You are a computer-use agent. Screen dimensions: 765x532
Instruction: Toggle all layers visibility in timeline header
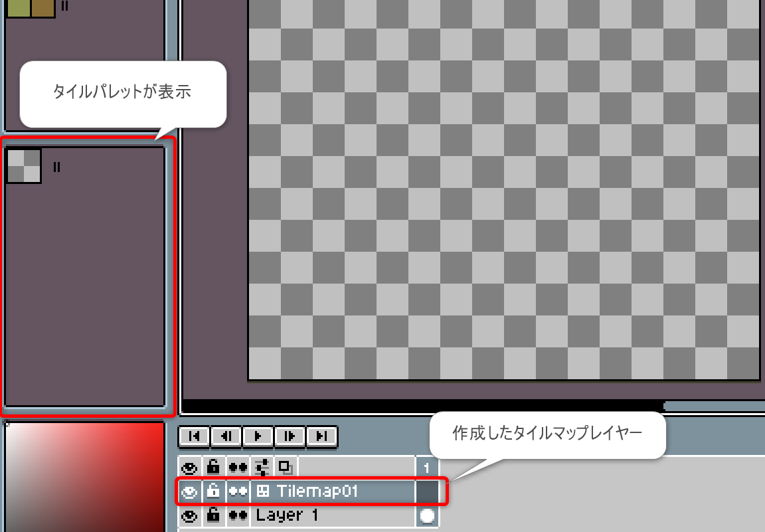tap(190, 468)
